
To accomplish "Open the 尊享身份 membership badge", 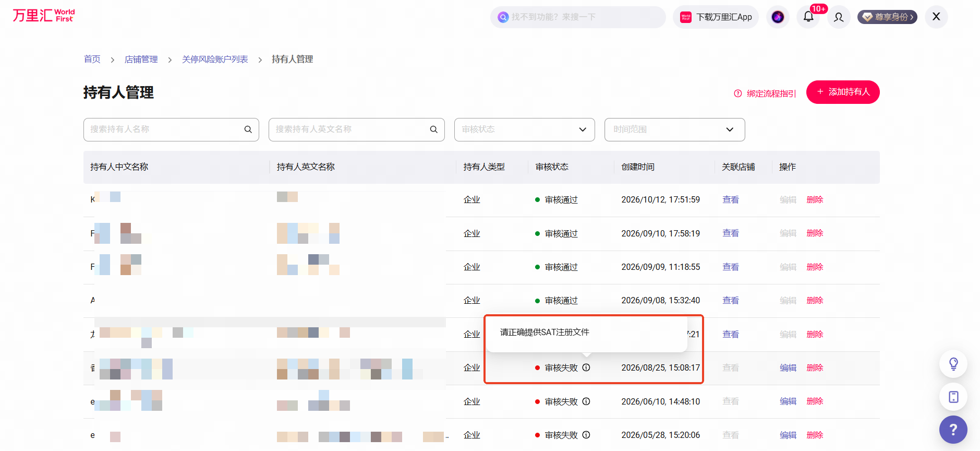I will point(888,17).
